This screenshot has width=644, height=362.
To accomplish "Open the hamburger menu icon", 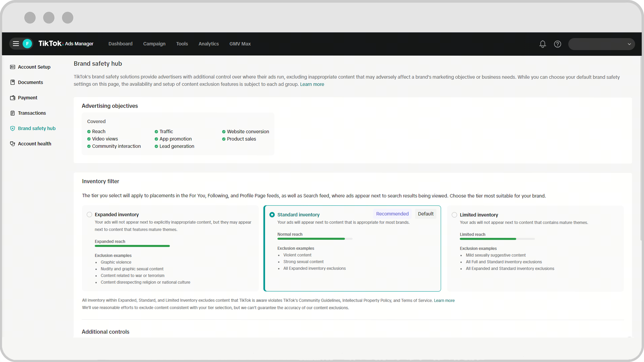I will (16, 44).
